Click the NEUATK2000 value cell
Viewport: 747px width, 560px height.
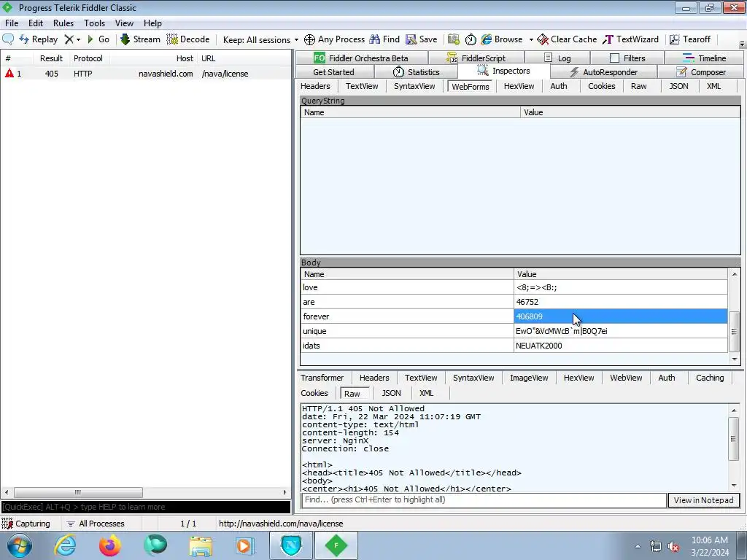point(620,346)
